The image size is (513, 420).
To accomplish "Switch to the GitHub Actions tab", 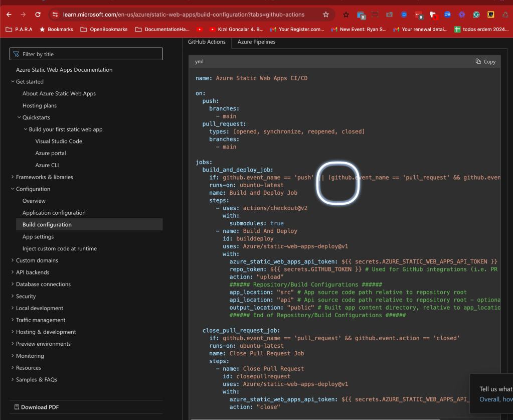I will (207, 42).
